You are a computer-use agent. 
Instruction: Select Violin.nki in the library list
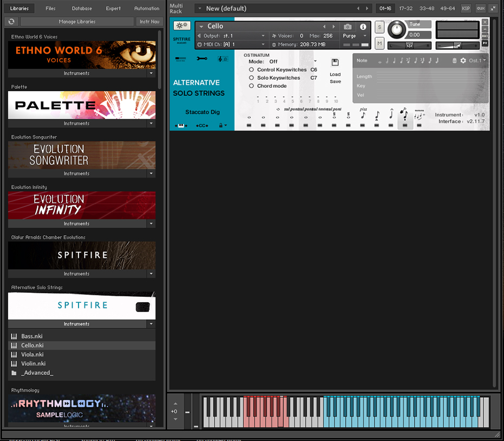pyautogui.click(x=82, y=364)
